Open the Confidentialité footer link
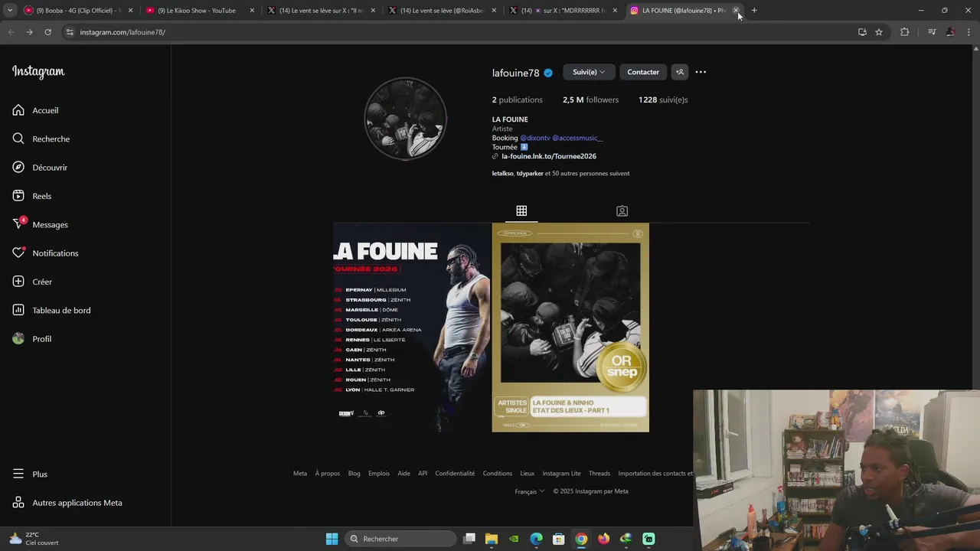The height and width of the screenshot is (551, 980). (x=455, y=474)
